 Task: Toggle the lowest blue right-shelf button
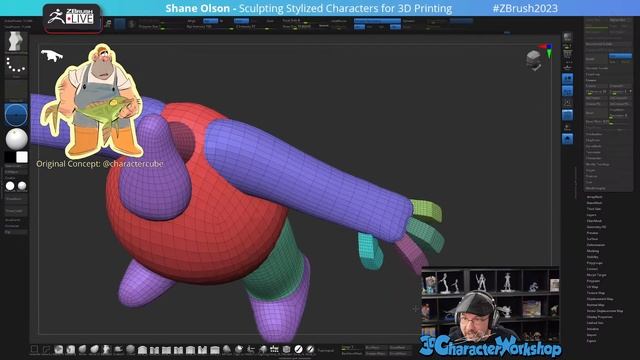(567, 139)
